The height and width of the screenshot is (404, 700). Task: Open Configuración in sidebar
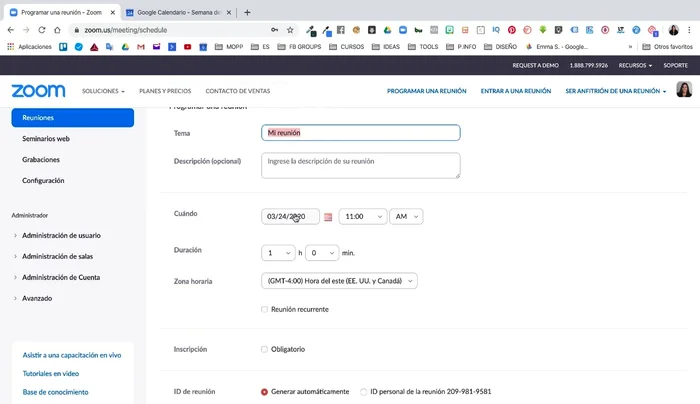click(x=43, y=181)
